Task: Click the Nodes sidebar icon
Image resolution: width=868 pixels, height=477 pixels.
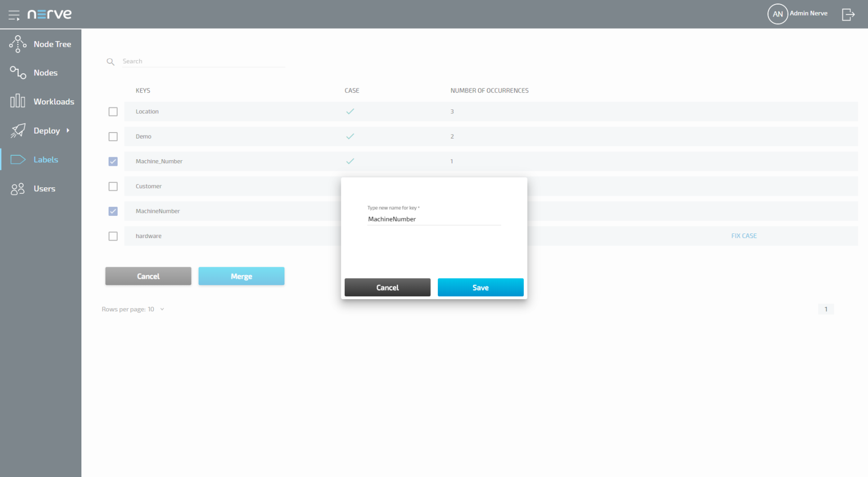Action: coord(18,73)
